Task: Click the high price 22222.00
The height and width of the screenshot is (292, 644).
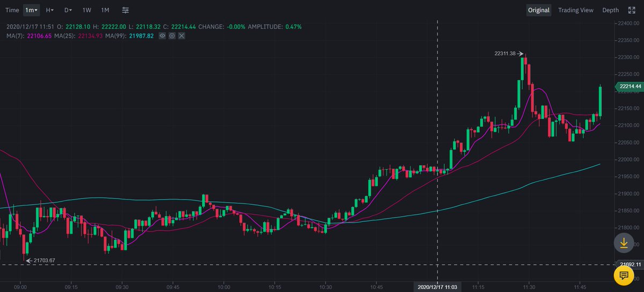Action: (x=114, y=26)
